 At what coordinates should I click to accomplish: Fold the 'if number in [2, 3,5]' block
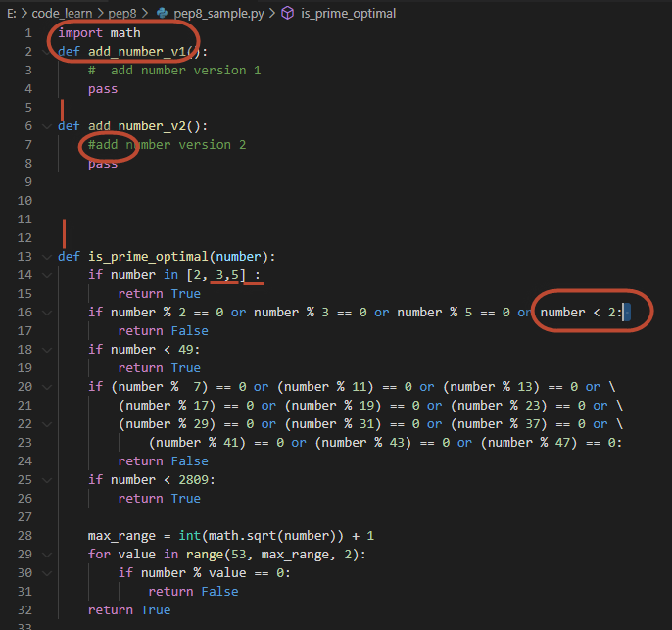point(45,275)
